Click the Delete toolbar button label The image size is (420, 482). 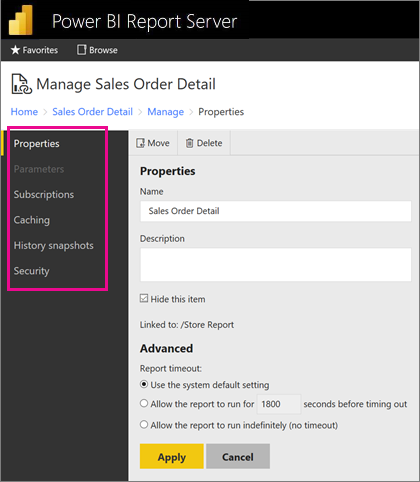209,143
